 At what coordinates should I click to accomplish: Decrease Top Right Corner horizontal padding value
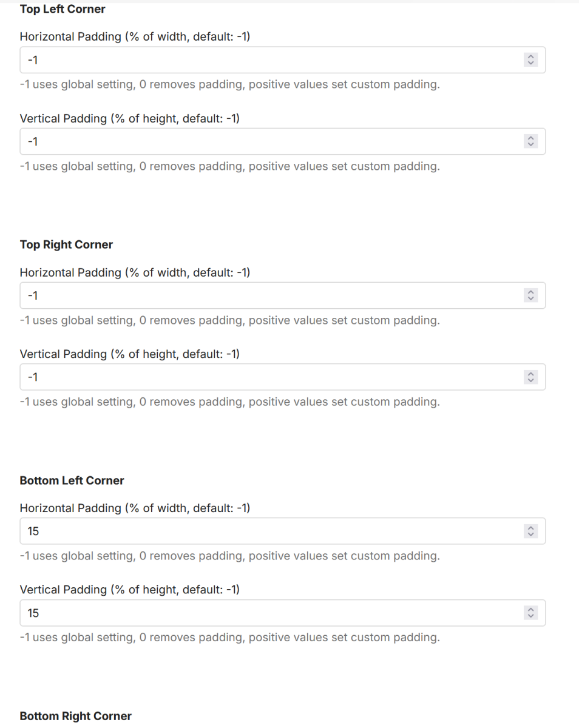(530, 298)
